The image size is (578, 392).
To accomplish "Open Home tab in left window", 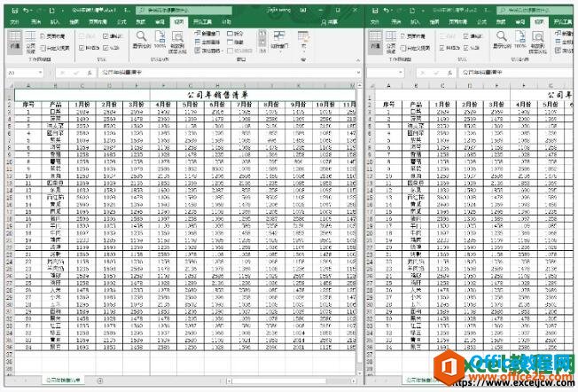I will pyautogui.click(x=35, y=22).
